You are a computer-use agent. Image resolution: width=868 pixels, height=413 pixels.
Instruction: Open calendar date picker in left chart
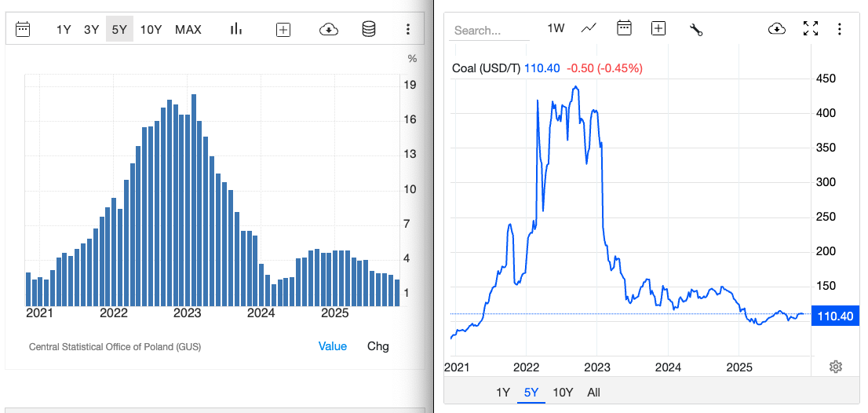tap(23, 30)
